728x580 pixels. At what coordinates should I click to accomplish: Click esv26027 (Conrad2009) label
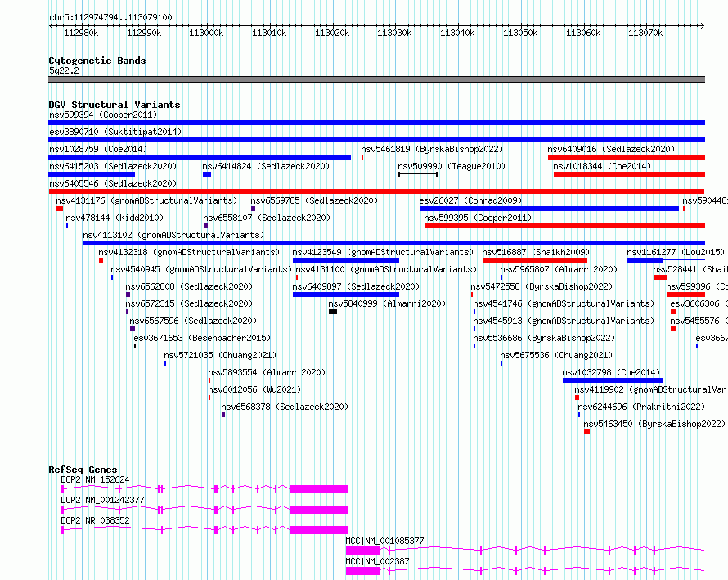coord(470,200)
